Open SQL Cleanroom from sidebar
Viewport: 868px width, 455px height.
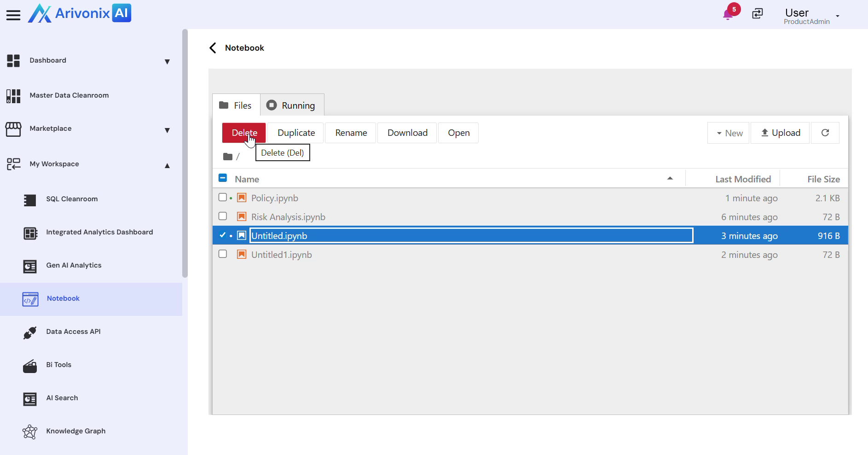click(72, 199)
